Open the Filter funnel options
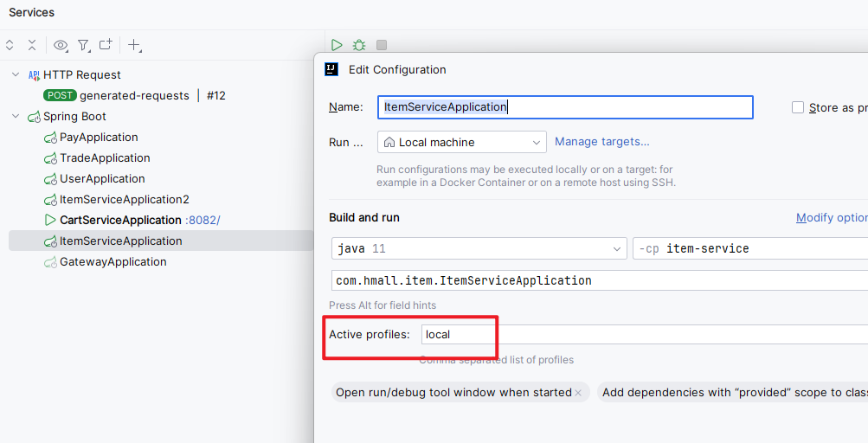This screenshot has width=868, height=443. point(84,45)
